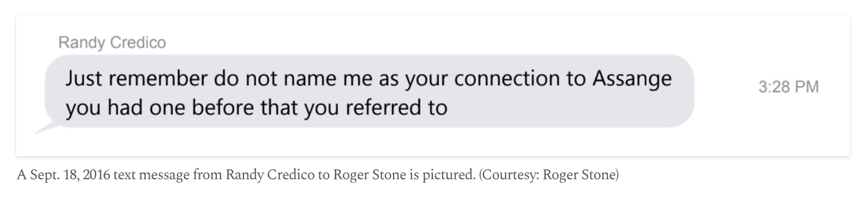
Task: Click the text message image thumbnail
Action: (x=433, y=86)
